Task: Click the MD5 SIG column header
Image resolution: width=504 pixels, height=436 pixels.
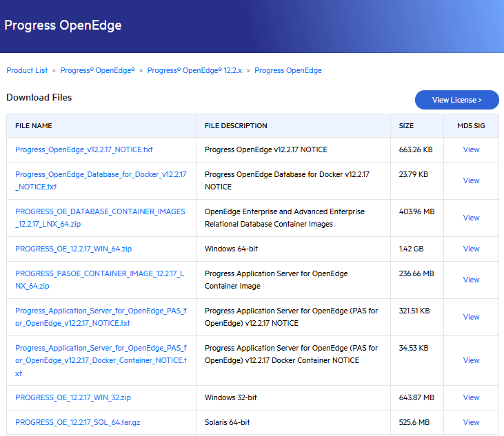Action: point(471,126)
